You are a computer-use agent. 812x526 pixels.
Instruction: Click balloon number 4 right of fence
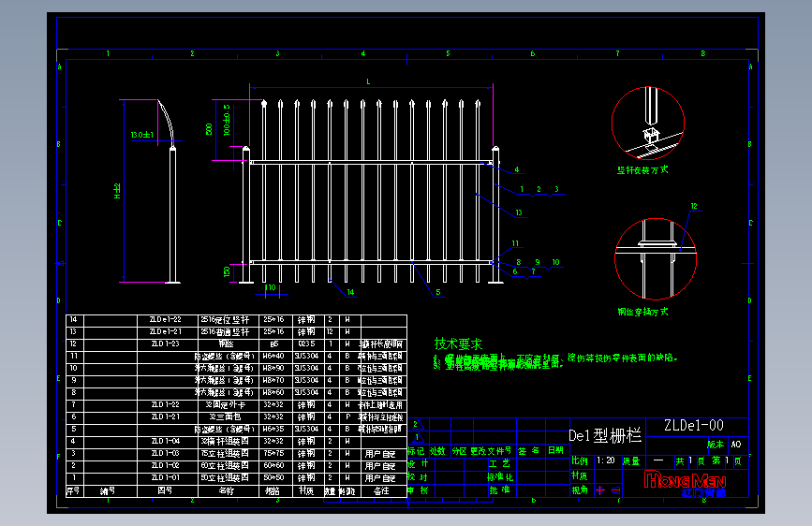tap(517, 169)
